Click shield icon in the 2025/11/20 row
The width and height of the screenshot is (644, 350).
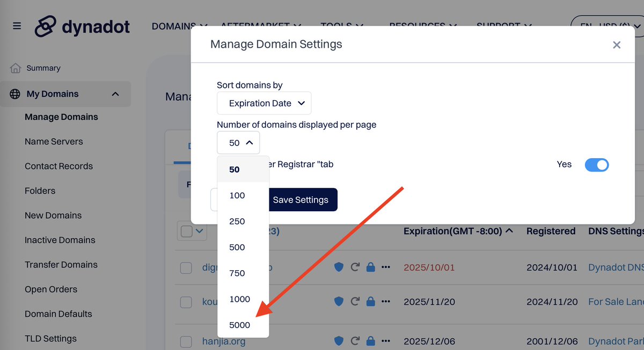pyautogui.click(x=339, y=302)
